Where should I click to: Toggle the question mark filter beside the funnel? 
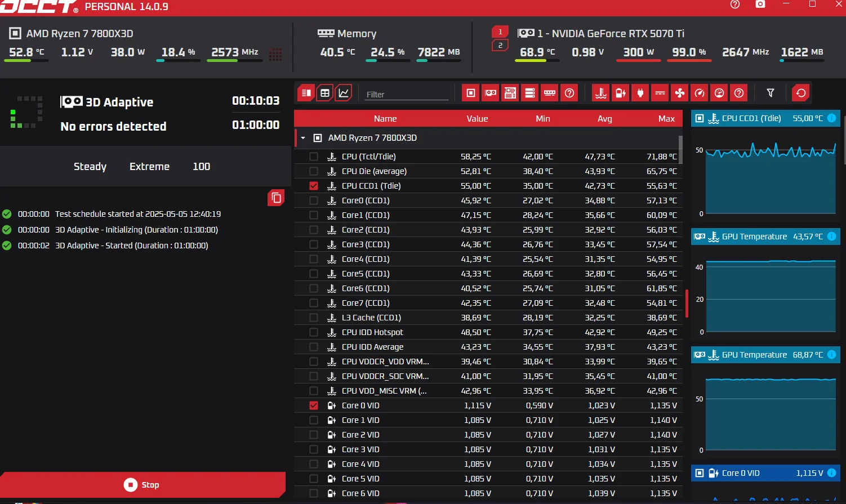[739, 93]
